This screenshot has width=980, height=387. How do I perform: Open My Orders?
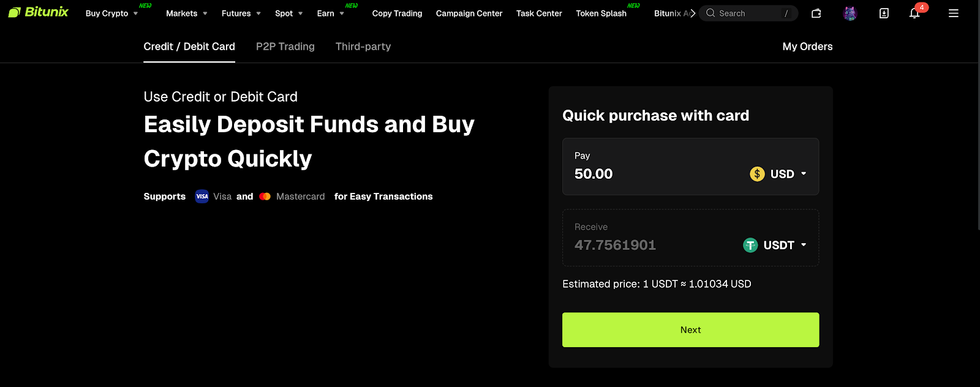[x=807, y=46]
